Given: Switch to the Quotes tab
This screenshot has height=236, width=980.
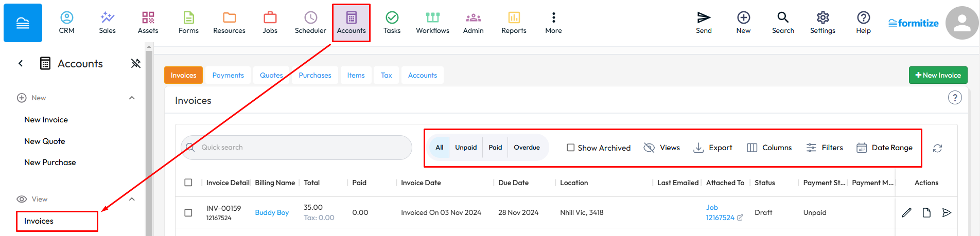Looking at the screenshot, I should (x=271, y=75).
